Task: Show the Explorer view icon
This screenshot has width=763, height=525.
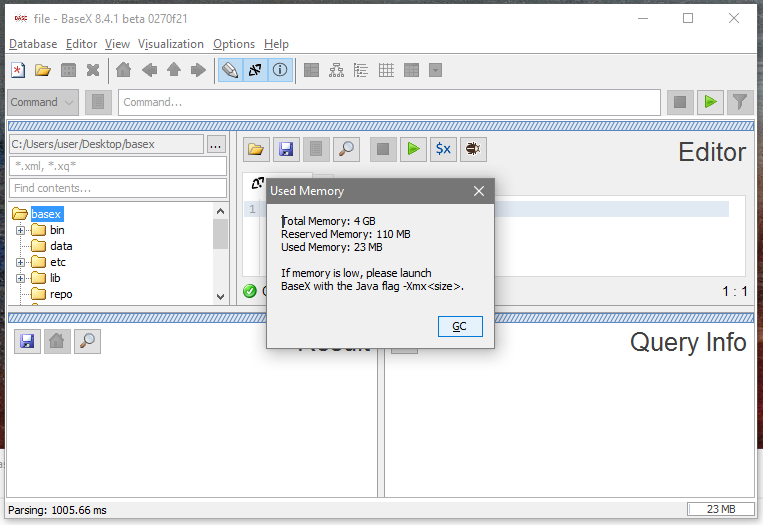Action: coord(436,71)
